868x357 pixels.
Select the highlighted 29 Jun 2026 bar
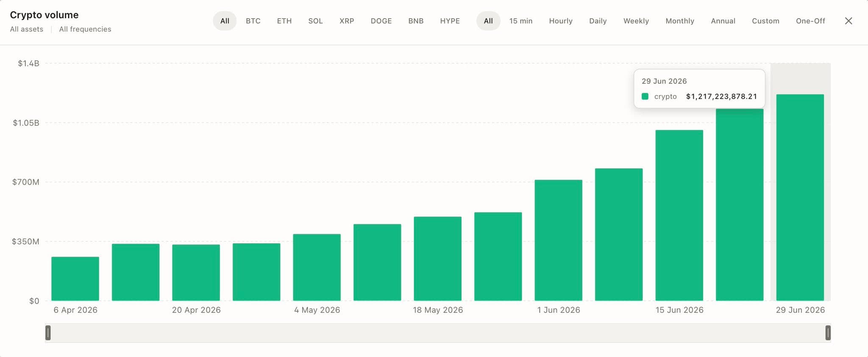(x=800, y=197)
